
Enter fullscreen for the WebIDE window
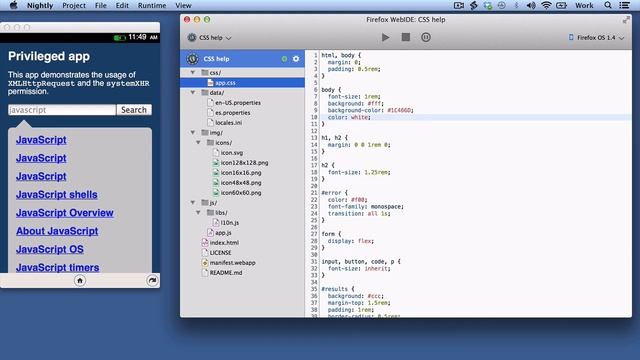coord(626,20)
